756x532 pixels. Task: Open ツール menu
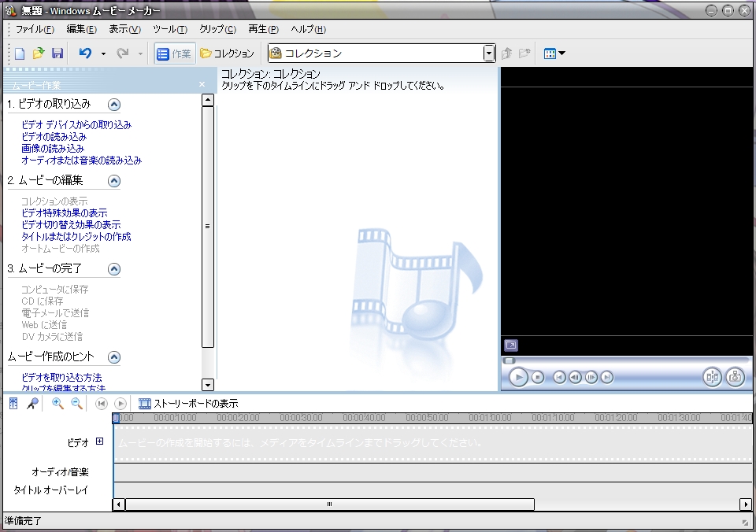coord(170,29)
